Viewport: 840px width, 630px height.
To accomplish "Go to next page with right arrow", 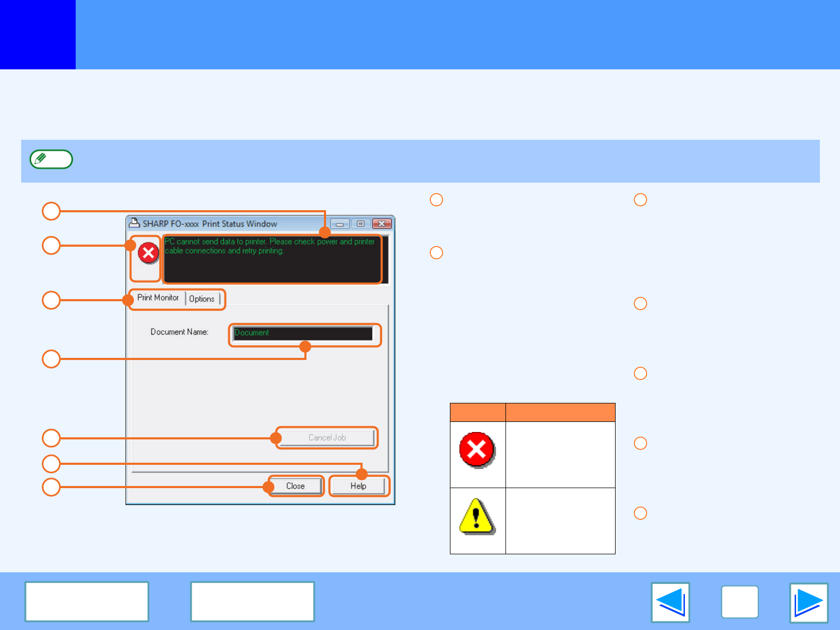I will click(808, 602).
